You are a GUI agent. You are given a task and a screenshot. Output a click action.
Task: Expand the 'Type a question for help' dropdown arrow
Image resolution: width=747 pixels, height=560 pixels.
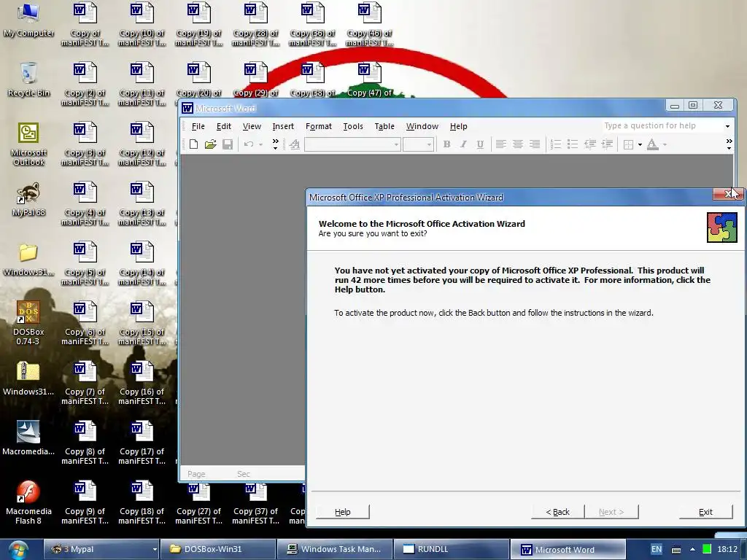727,126
